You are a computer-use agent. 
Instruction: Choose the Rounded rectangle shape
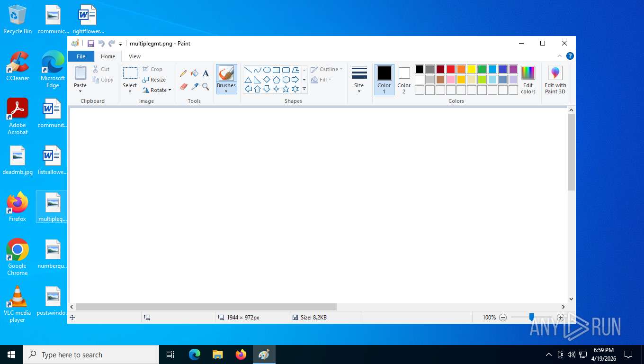coord(286,70)
